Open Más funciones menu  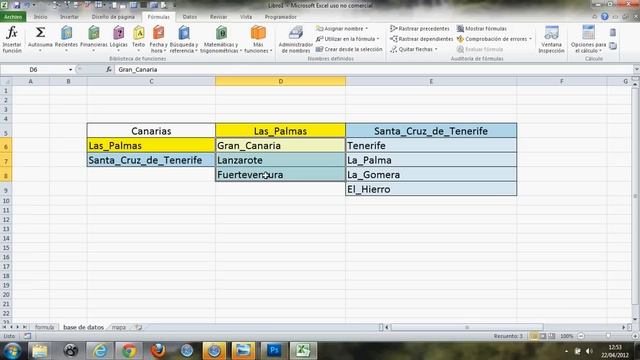258,39
